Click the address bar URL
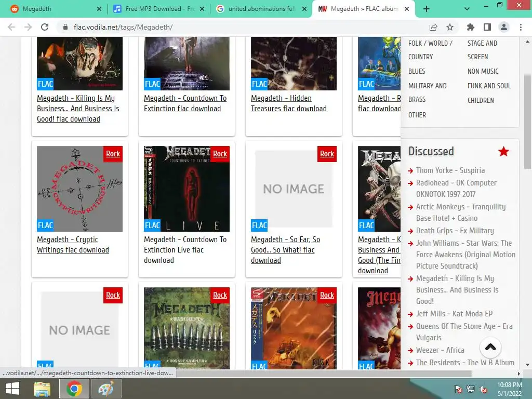532x399 pixels. pyautogui.click(x=123, y=27)
